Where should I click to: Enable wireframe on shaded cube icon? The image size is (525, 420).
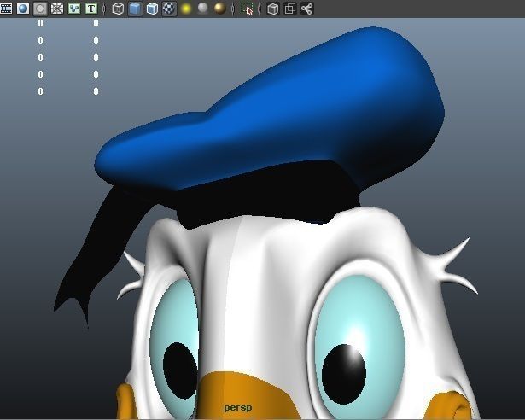[x=152, y=9]
